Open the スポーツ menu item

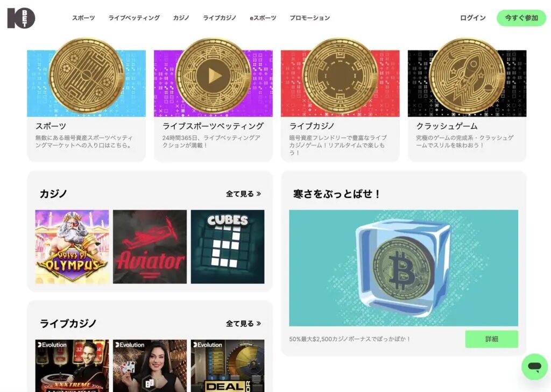click(83, 18)
